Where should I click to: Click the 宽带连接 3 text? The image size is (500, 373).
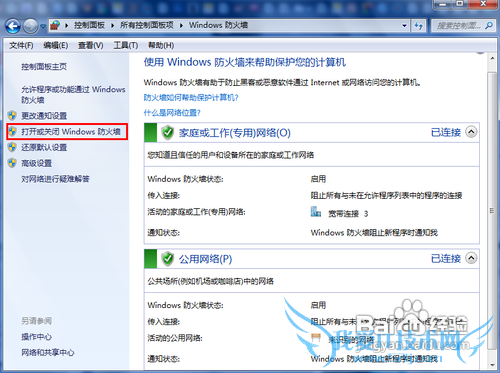point(348,214)
